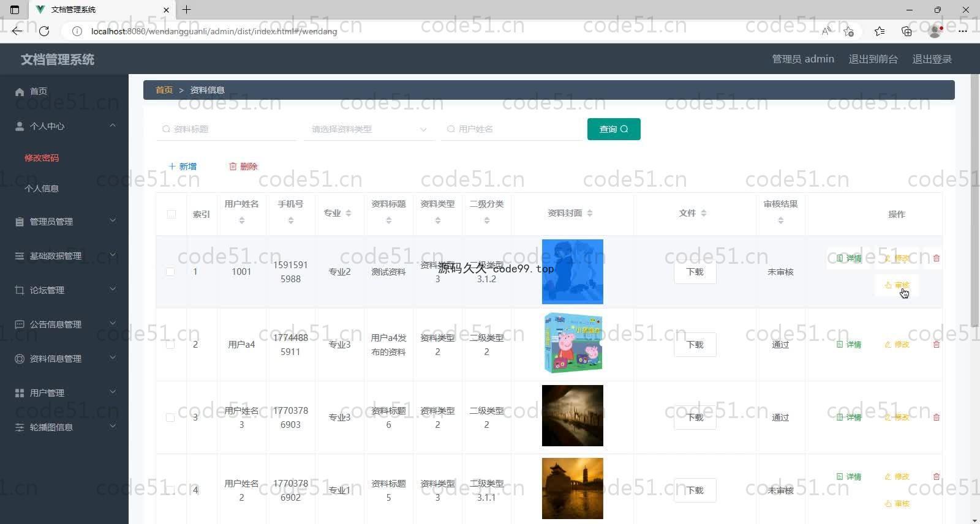The width and height of the screenshot is (980, 524).
Task: Open the browser profile avatar
Action: [935, 31]
